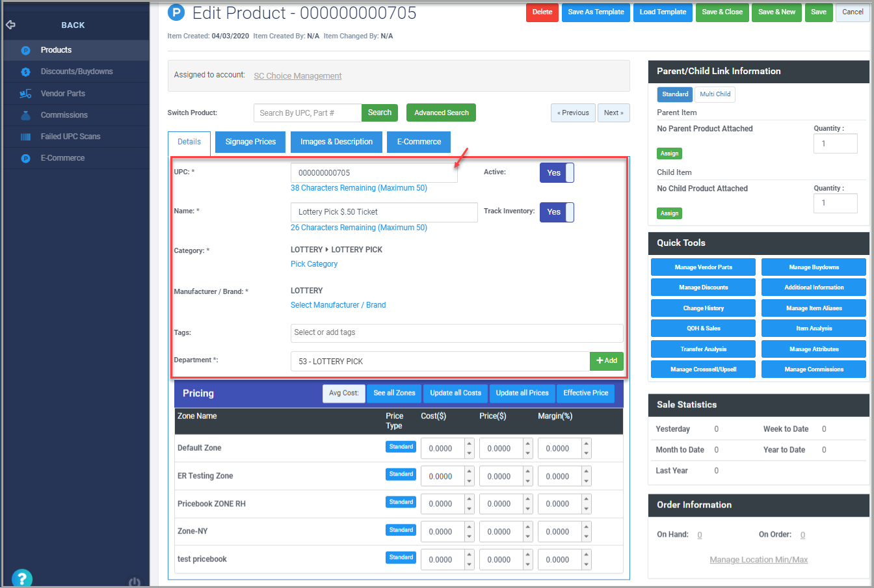Open Manage Buydowns quick tool
The height and width of the screenshot is (588, 874).
[814, 267]
